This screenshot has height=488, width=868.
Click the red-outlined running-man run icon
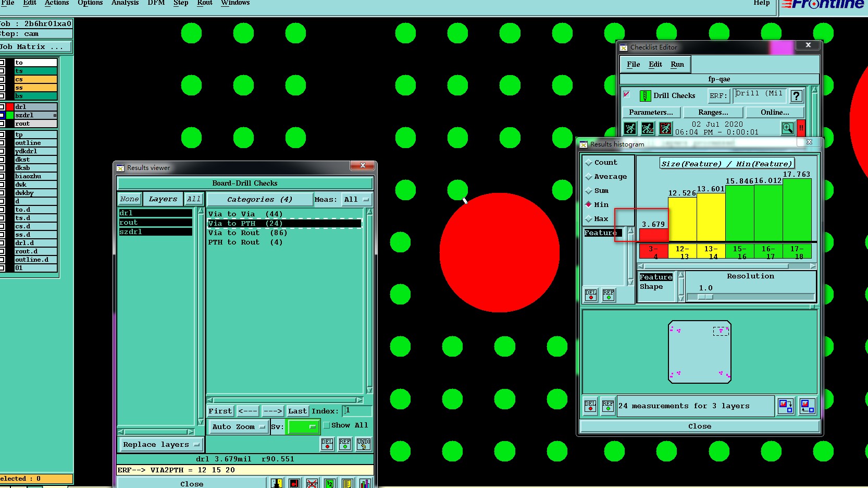click(665, 128)
